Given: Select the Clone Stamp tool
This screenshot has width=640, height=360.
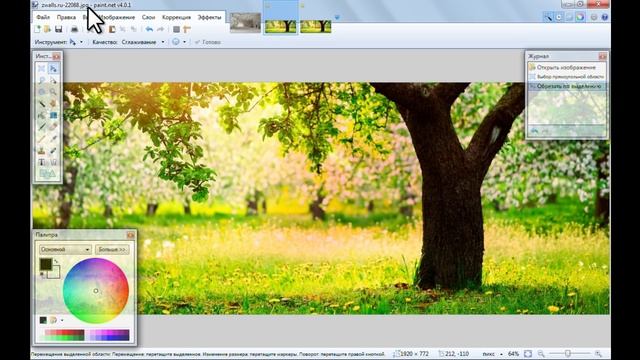Looking at the screenshot, I should pyautogui.click(x=42, y=151).
